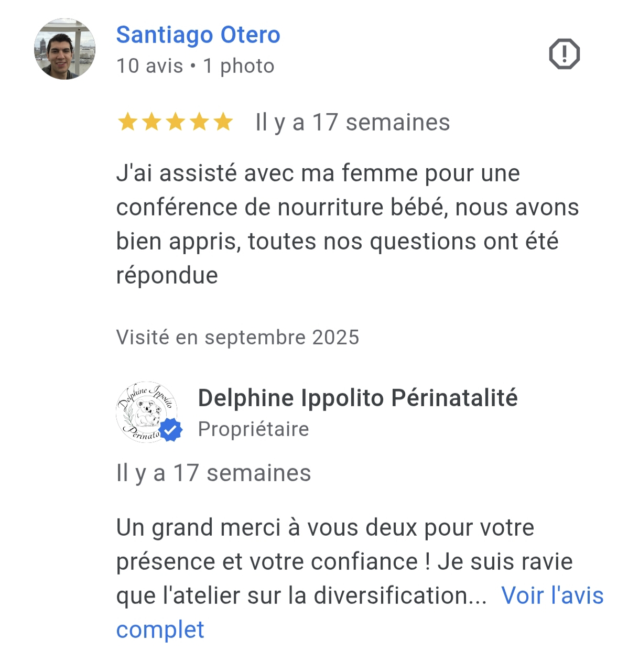
Task: Click the first yellow rating star
Action: 127,122
